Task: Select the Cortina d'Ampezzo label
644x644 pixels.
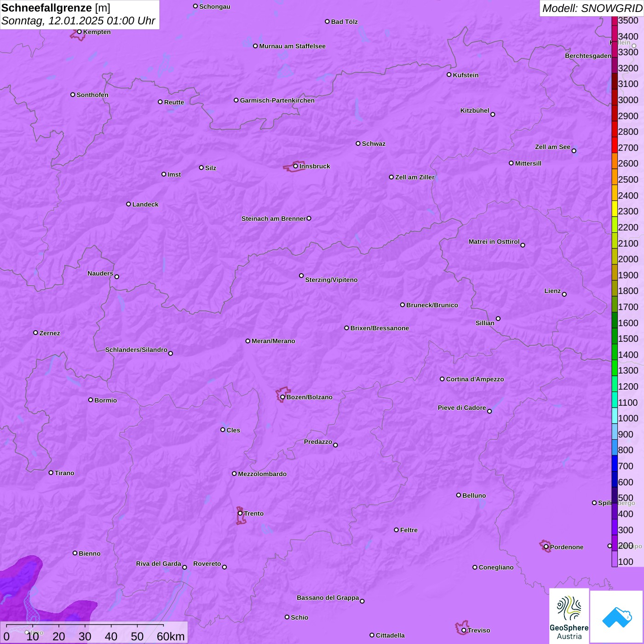Action: [x=475, y=379]
